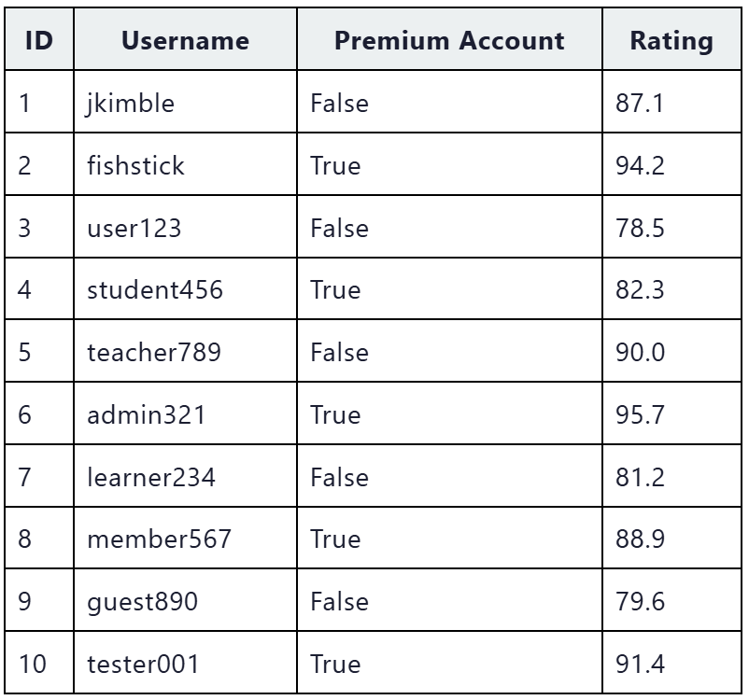Click the 94.2 rating value
This screenshot has width=749, height=700.
tap(640, 165)
